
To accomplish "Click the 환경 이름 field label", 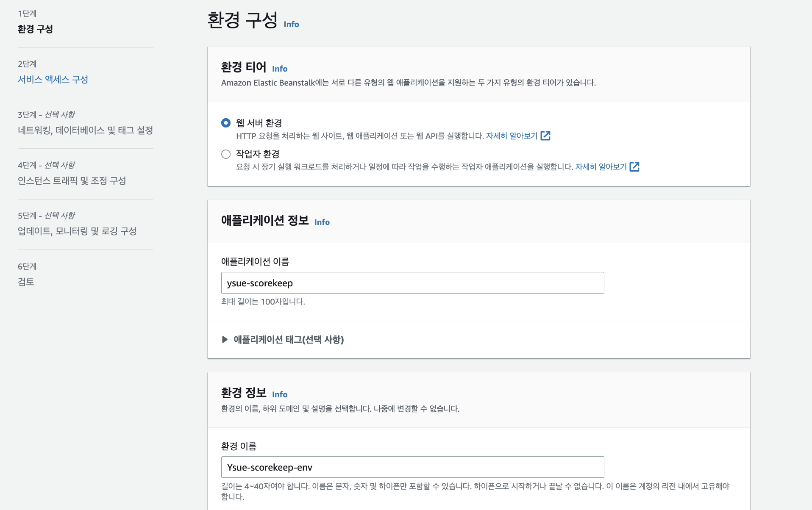I will point(239,446).
